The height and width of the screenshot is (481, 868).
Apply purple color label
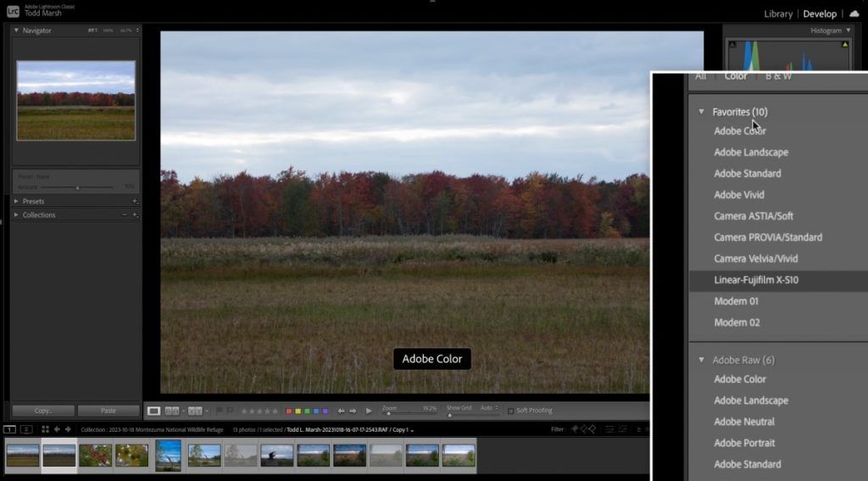click(325, 411)
